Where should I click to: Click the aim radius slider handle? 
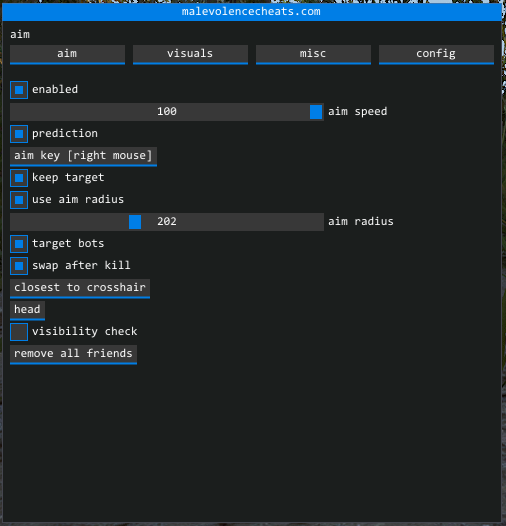pos(135,222)
